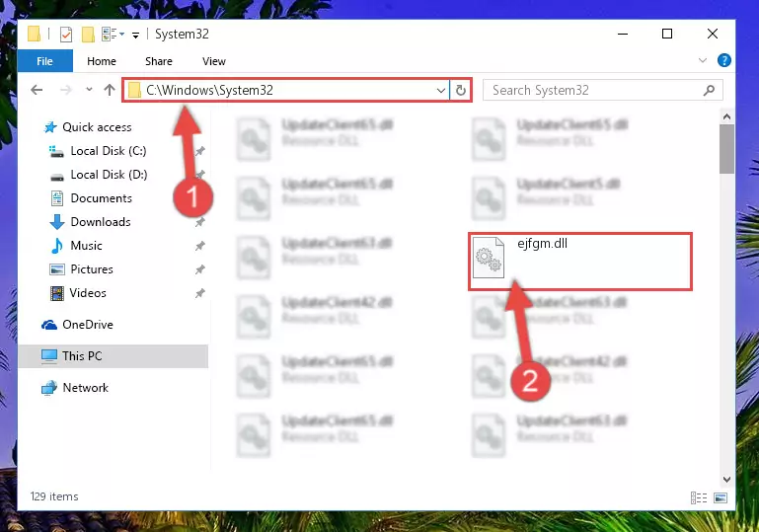Image resolution: width=759 pixels, height=532 pixels.
Task: Click the Search System32 box
Action: point(603,90)
